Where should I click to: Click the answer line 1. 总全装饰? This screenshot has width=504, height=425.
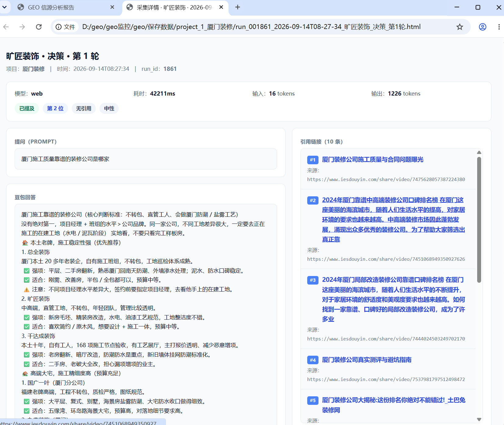coord(35,252)
